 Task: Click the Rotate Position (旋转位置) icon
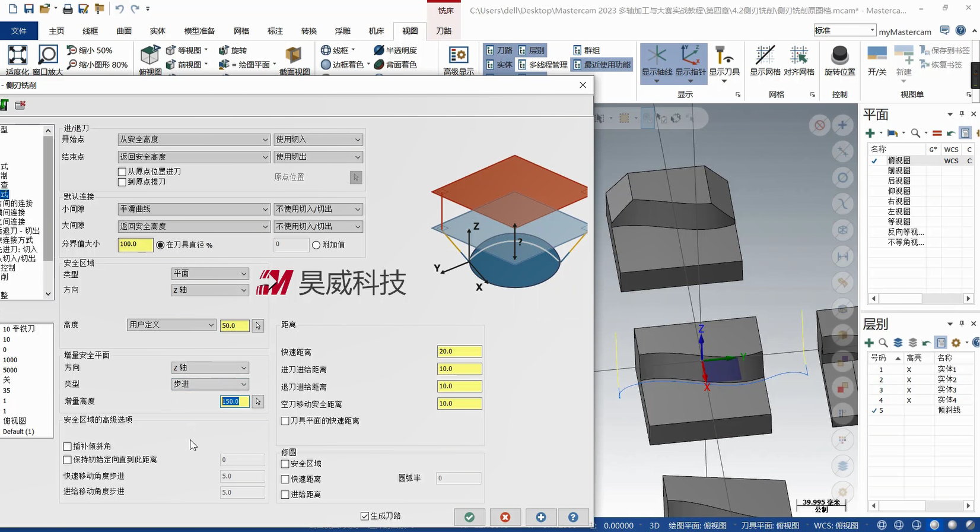[839, 59]
